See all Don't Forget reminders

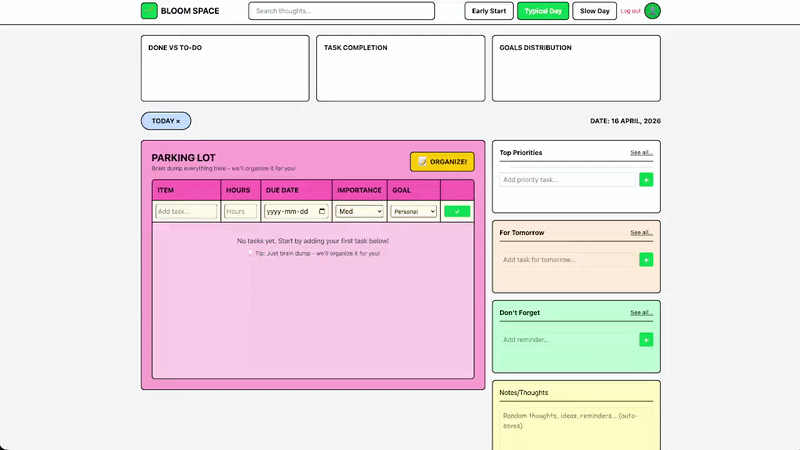point(641,313)
